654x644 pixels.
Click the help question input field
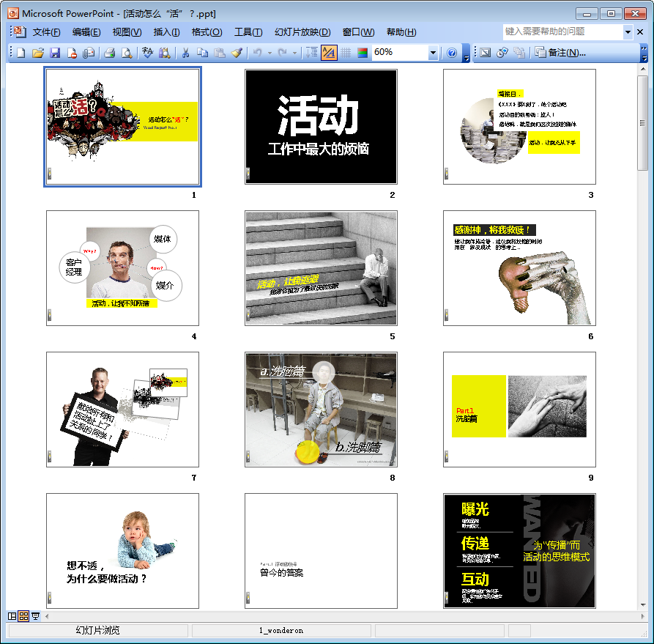point(563,32)
